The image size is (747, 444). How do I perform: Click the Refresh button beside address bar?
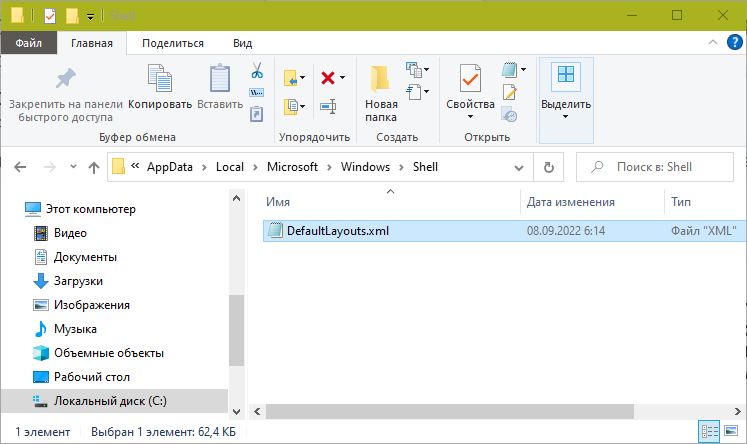pyautogui.click(x=548, y=166)
